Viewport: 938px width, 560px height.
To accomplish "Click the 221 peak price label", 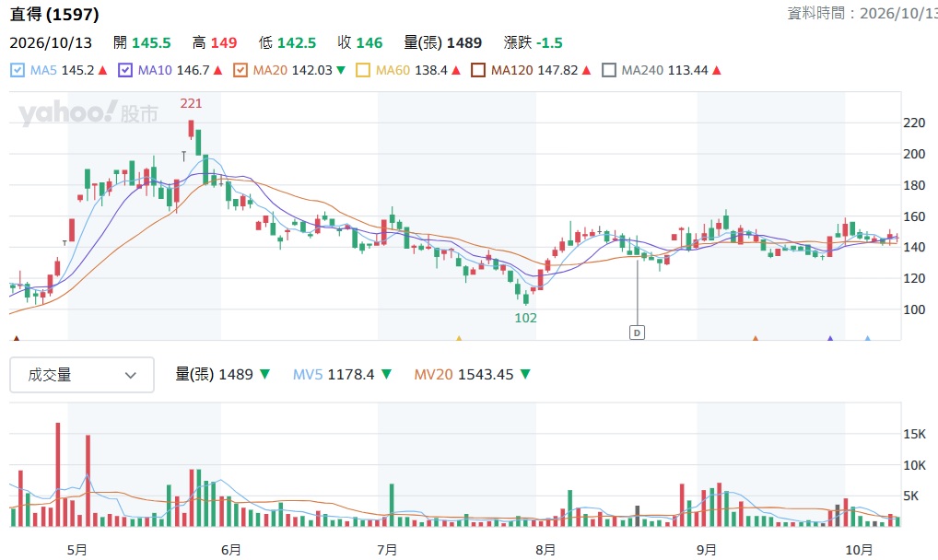I will (191, 103).
